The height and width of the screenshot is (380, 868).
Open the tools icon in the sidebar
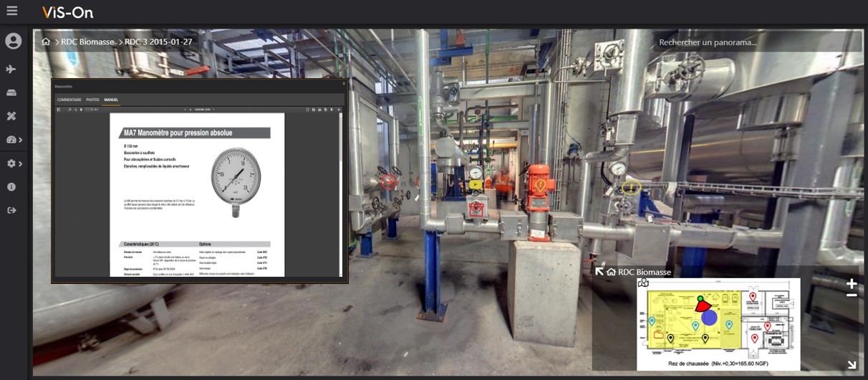[11, 116]
